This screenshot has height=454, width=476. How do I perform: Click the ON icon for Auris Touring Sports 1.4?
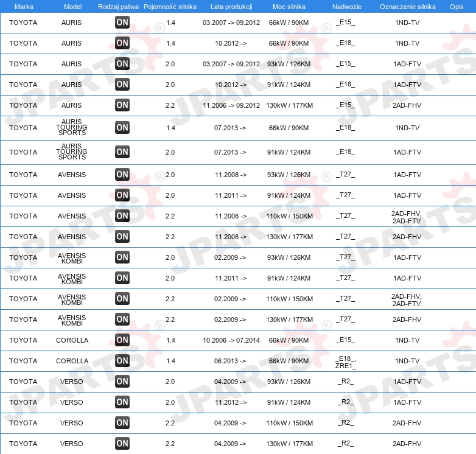tap(122, 127)
